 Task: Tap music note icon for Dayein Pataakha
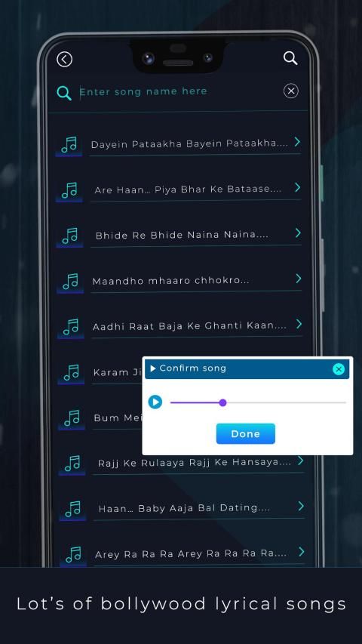tap(69, 144)
